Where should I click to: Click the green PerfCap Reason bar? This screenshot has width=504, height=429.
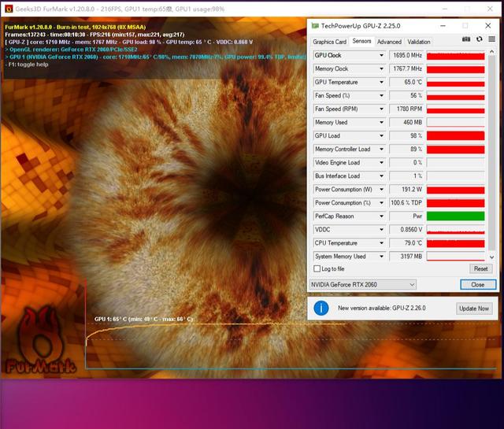(455, 216)
